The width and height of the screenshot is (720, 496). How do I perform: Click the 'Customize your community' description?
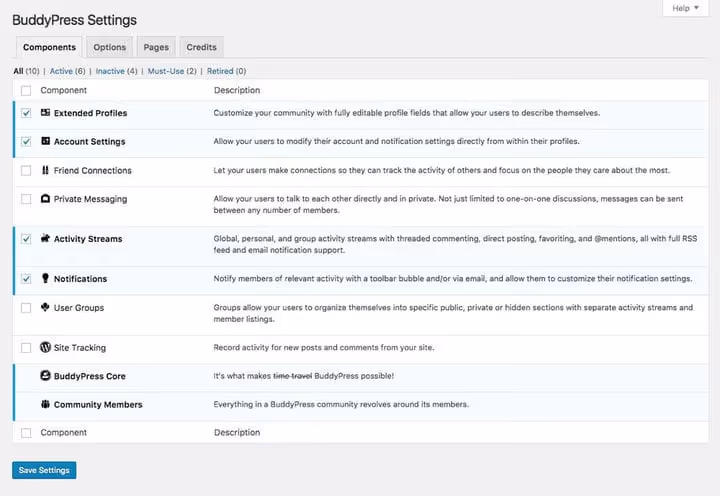[407, 113]
